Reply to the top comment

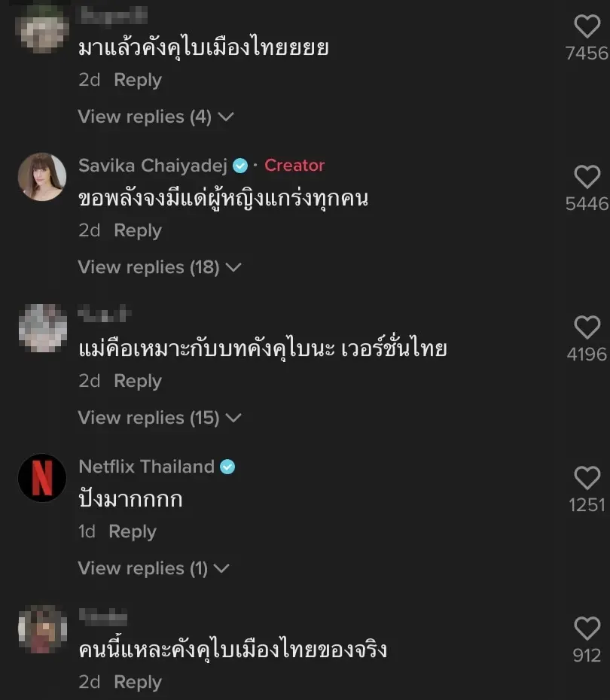(138, 80)
